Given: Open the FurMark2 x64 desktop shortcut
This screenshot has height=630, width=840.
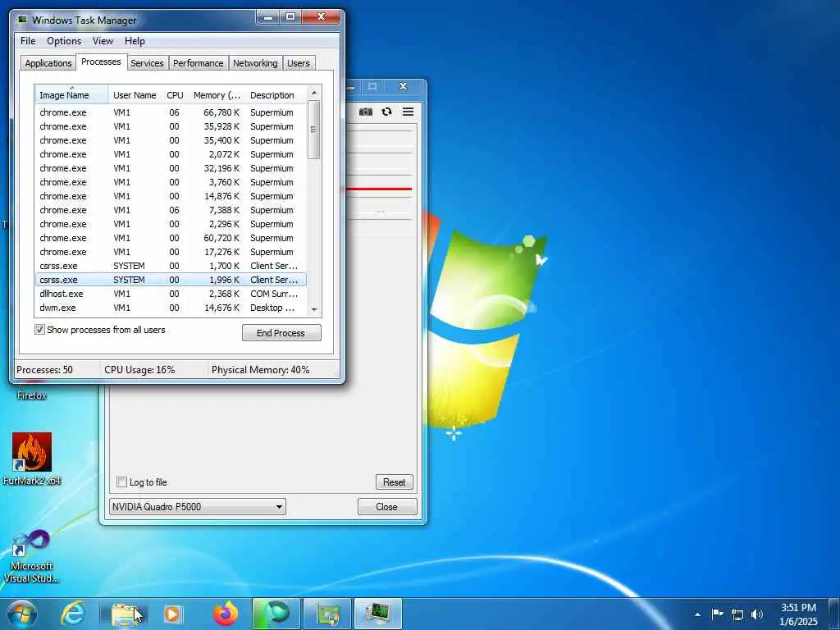Looking at the screenshot, I should 32,459.
